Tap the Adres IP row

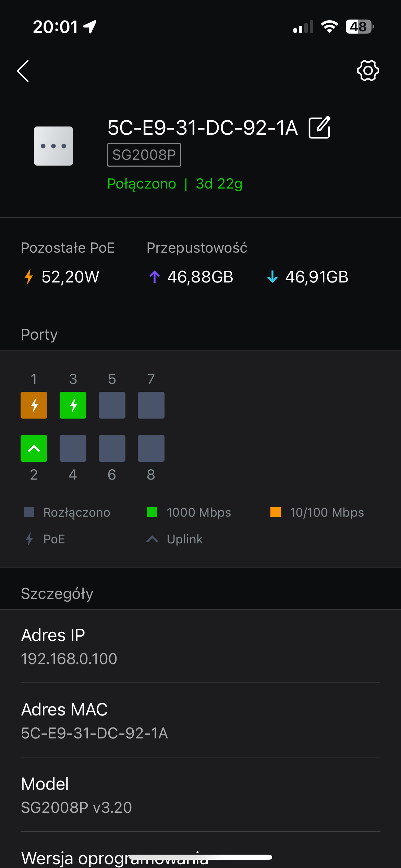200,647
